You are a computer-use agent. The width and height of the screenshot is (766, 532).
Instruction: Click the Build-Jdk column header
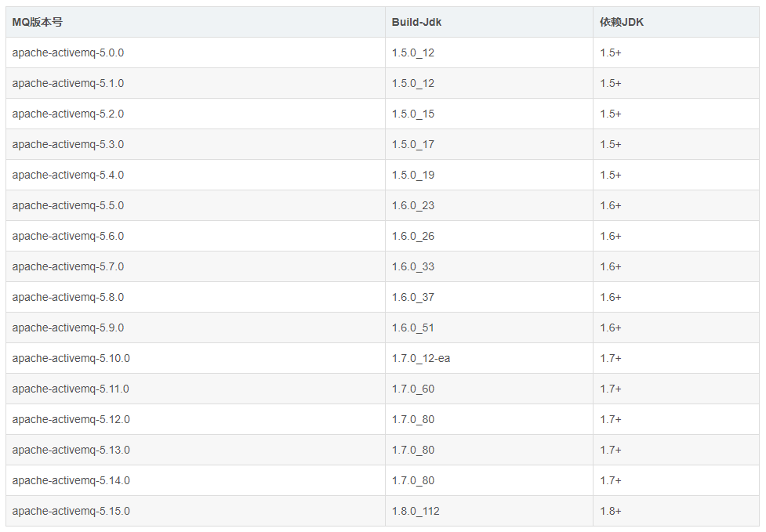[x=416, y=23]
